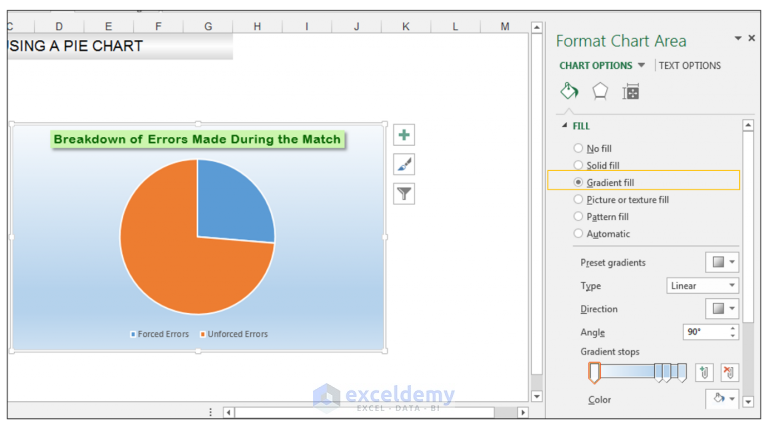Select column H header
The width and height of the screenshot is (768, 430).
point(257,26)
